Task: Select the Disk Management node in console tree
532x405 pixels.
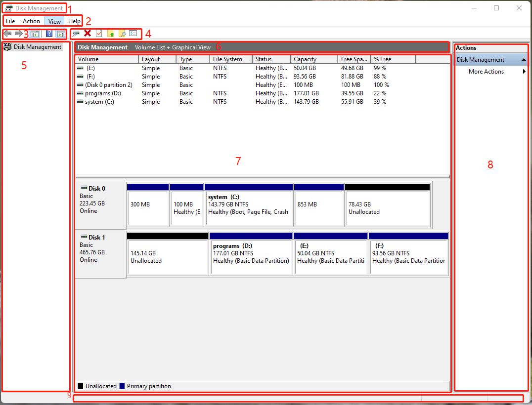Action: coord(37,47)
